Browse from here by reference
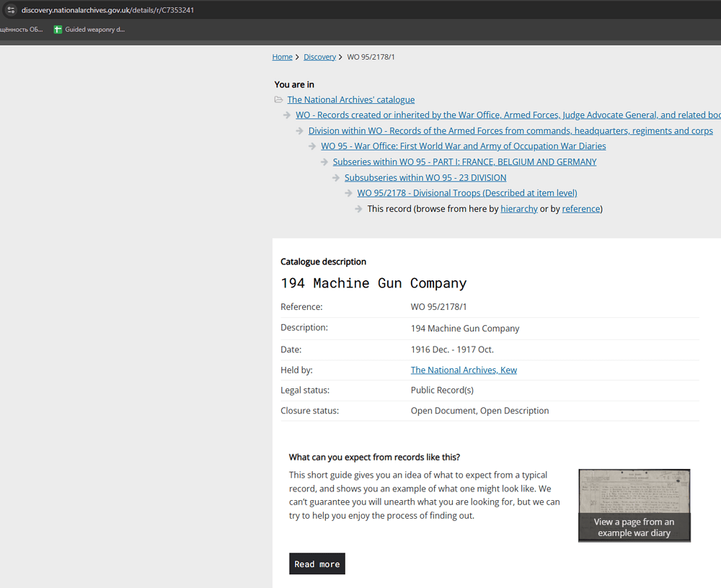721x588 pixels. [580, 209]
